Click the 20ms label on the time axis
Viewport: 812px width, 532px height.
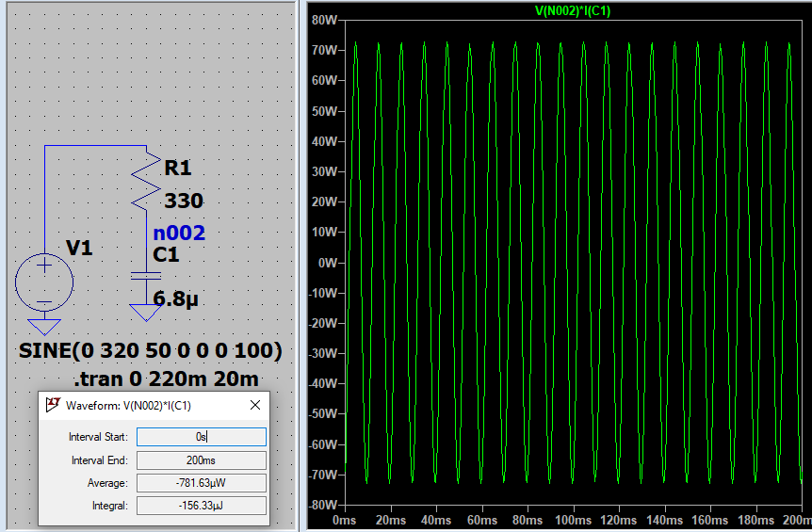[391, 521]
